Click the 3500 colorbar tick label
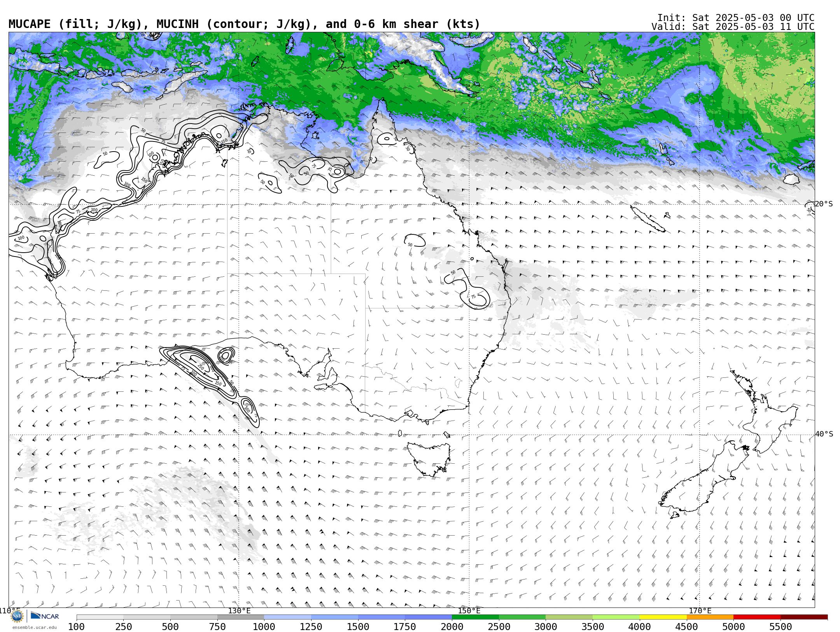 click(593, 627)
